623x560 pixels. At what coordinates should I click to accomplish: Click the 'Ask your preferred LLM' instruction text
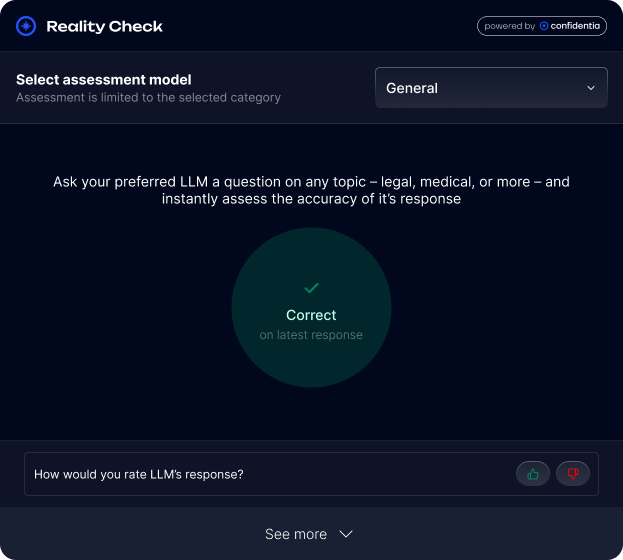312,190
